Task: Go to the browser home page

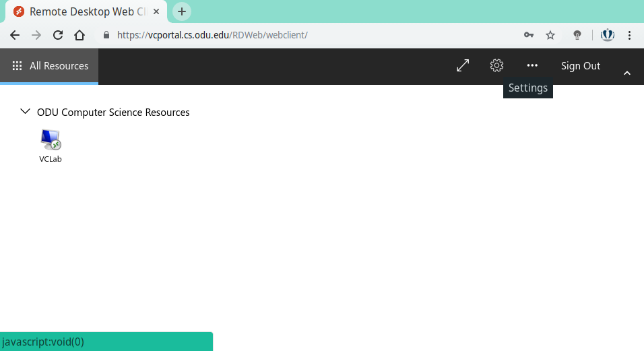Action: coord(79,35)
